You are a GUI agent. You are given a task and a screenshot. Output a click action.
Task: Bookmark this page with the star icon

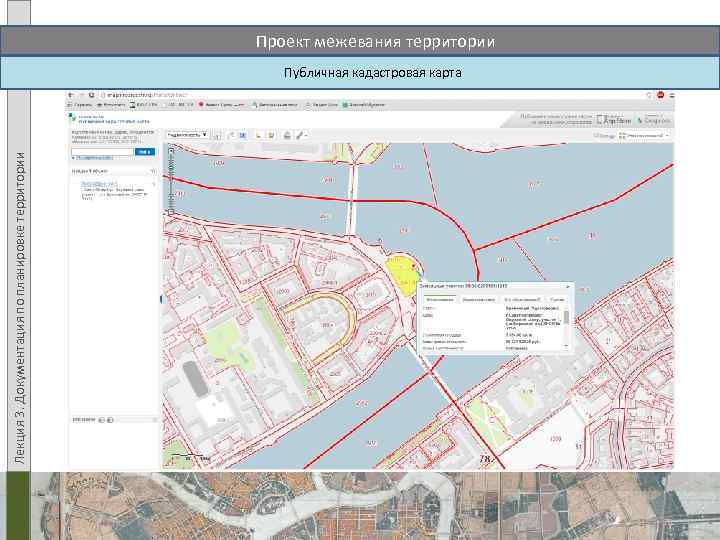point(649,95)
